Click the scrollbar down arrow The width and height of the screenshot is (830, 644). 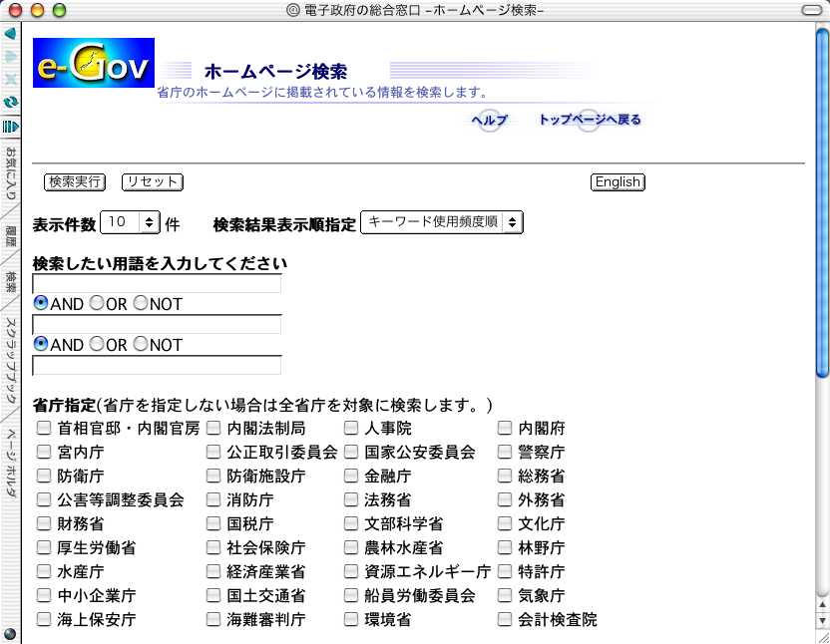[822, 620]
